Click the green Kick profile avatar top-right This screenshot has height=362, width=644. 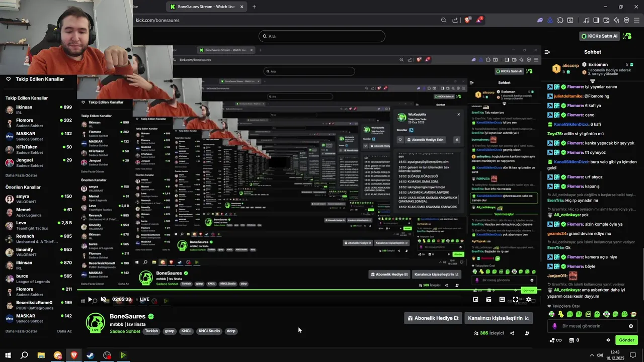[627, 36]
